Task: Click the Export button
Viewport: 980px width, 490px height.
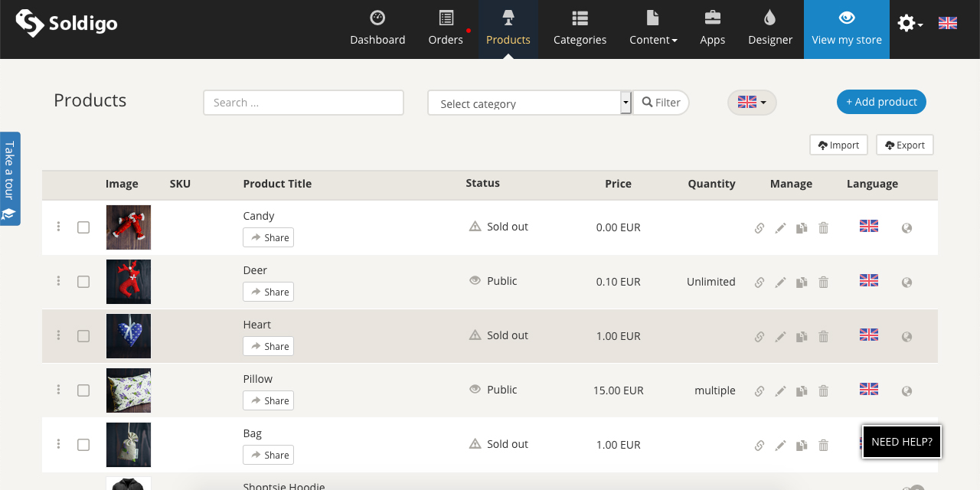Action: point(904,145)
